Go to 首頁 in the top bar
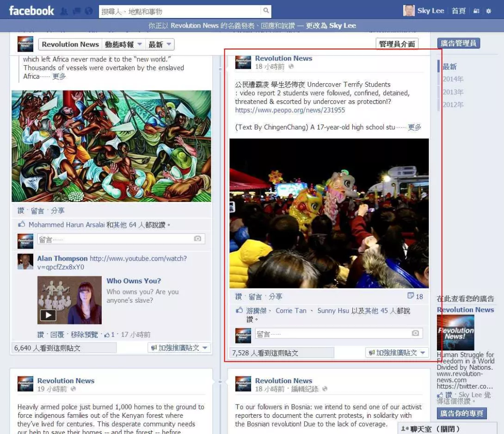 [458, 11]
